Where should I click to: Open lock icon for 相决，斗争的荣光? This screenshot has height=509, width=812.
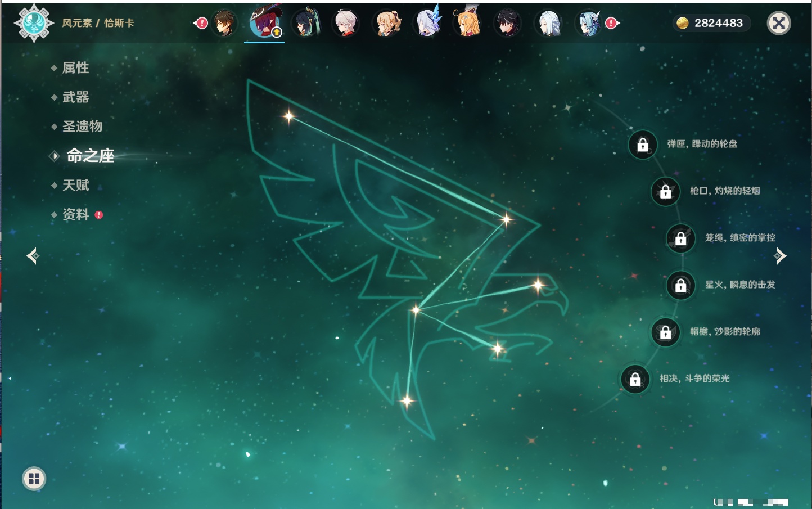point(635,379)
